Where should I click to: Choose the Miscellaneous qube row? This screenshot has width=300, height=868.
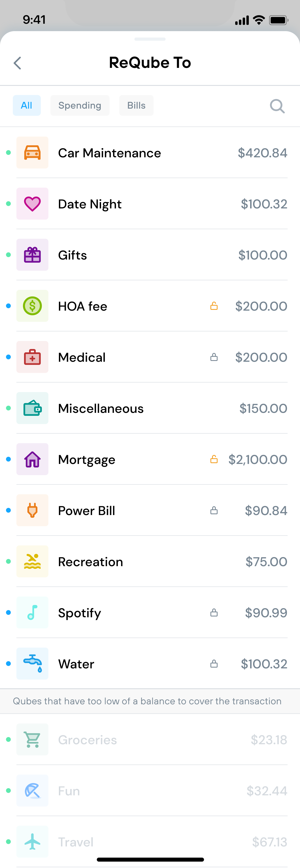tap(150, 408)
